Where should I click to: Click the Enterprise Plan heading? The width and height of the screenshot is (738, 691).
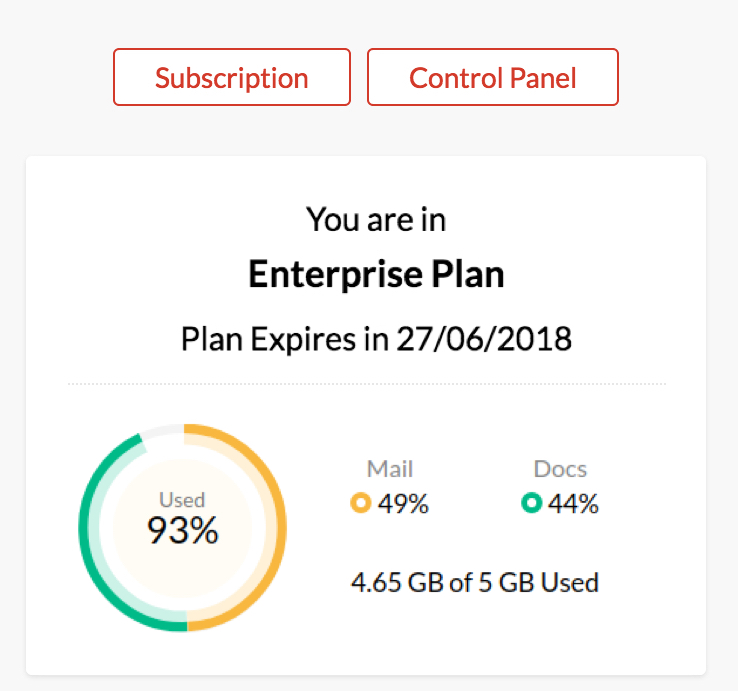[376, 275]
